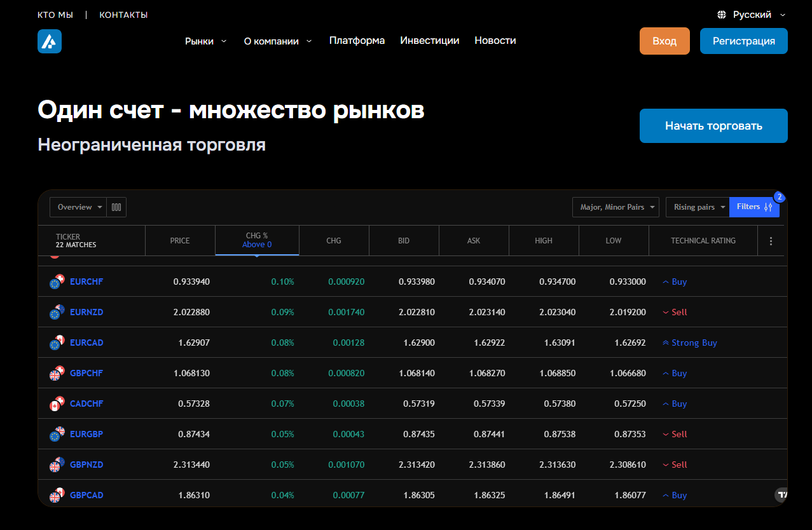The height and width of the screenshot is (530, 812).
Task: Click the orange Вход login button
Action: pos(664,41)
